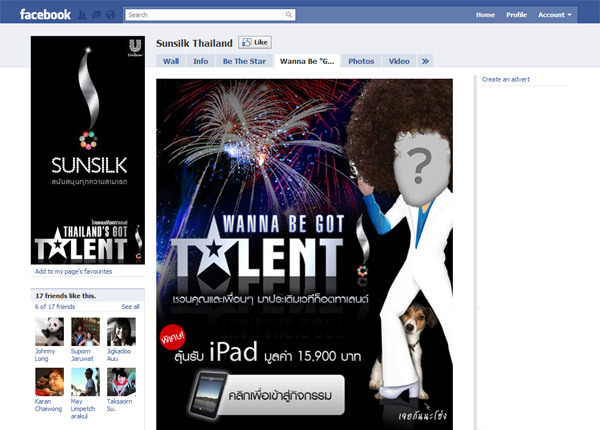Viewport: 600px width, 430px height.
Task: Open Taksaorn Su.'s profile picture
Action: (121, 382)
